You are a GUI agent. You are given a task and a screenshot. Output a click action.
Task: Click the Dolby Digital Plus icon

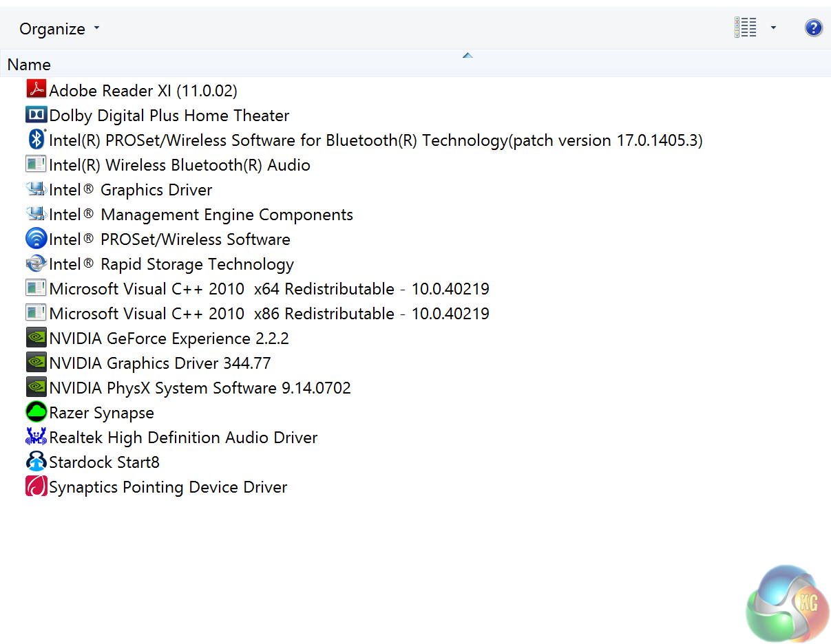click(x=36, y=115)
